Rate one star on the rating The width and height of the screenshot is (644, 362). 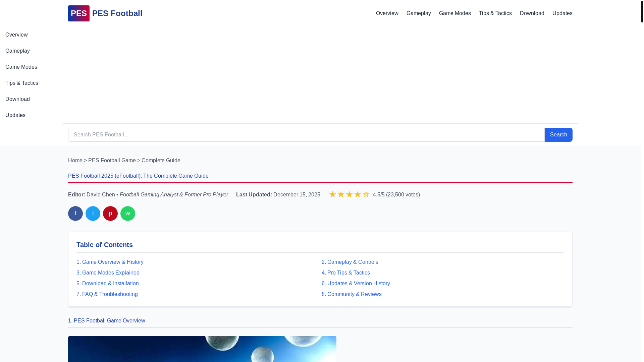click(332, 194)
